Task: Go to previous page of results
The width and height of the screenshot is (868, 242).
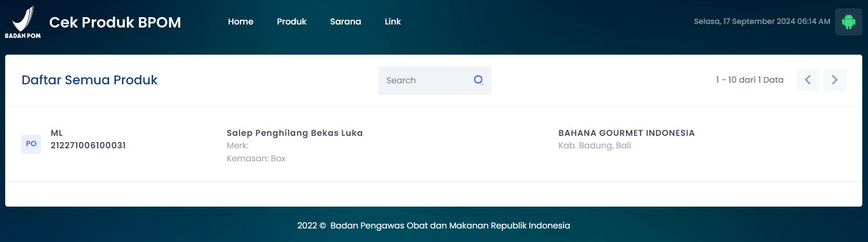Action: [x=808, y=80]
